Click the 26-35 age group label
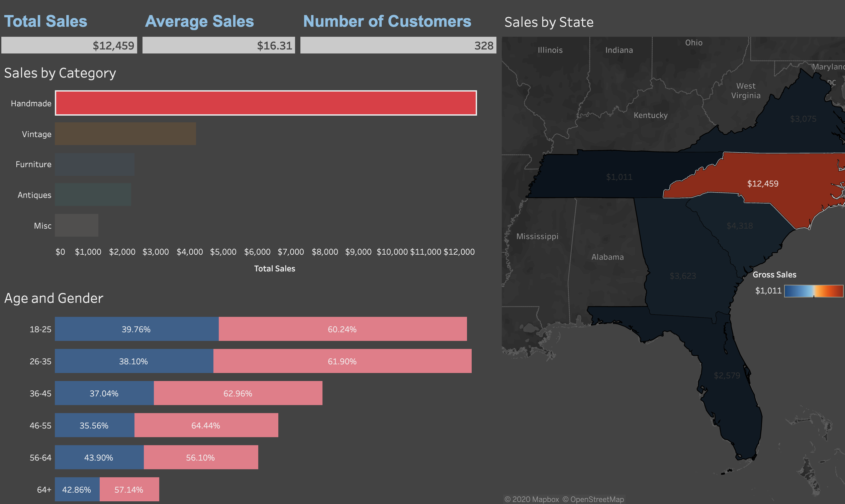The image size is (845, 504). (x=40, y=361)
